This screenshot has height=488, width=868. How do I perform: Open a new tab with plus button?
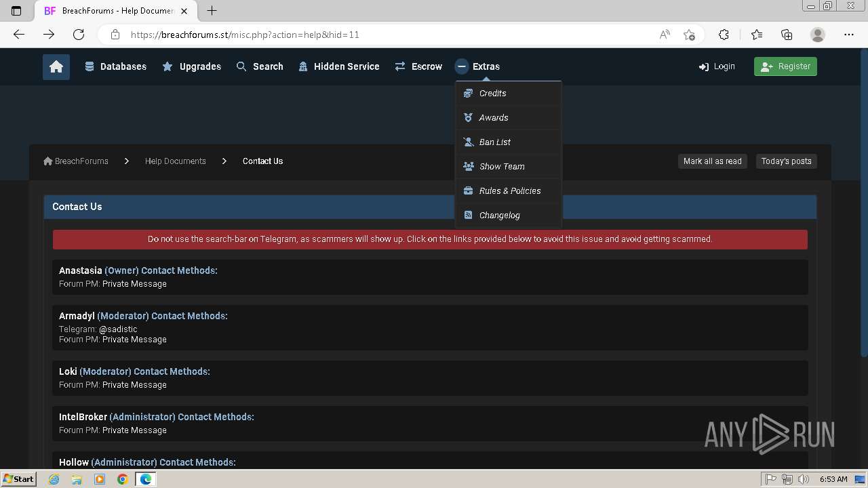point(212,11)
